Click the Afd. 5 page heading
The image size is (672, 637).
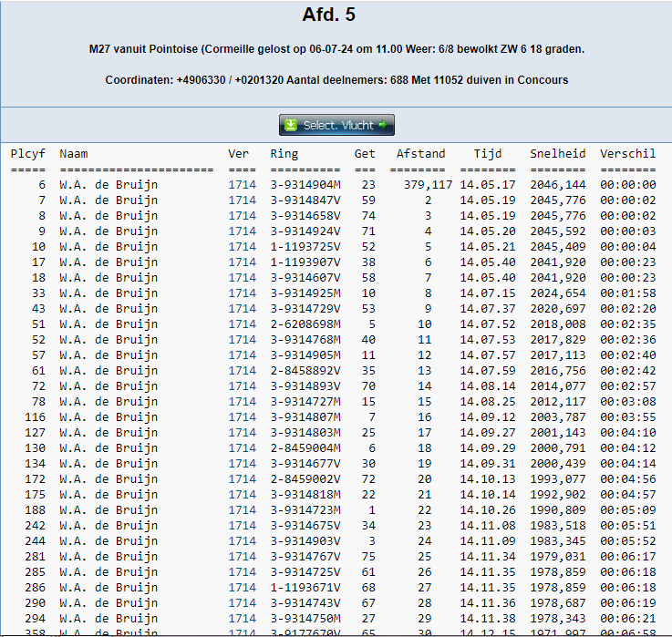(329, 15)
